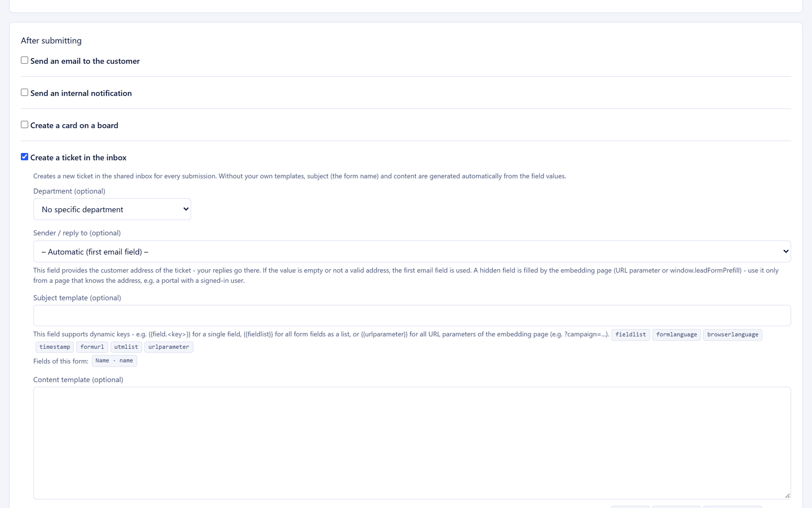
Task: Insert the browserlanguage dynamic key chip
Action: click(x=732, y=335)
